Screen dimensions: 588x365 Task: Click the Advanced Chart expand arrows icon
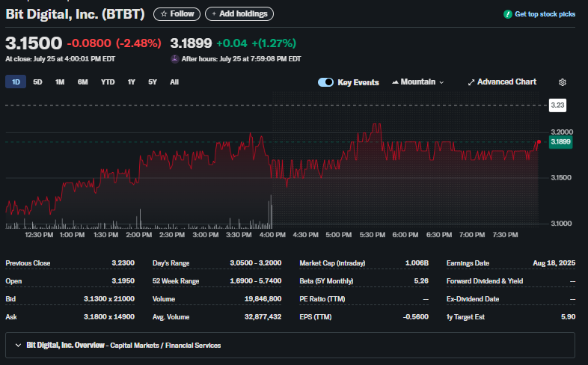click(471, 82)
